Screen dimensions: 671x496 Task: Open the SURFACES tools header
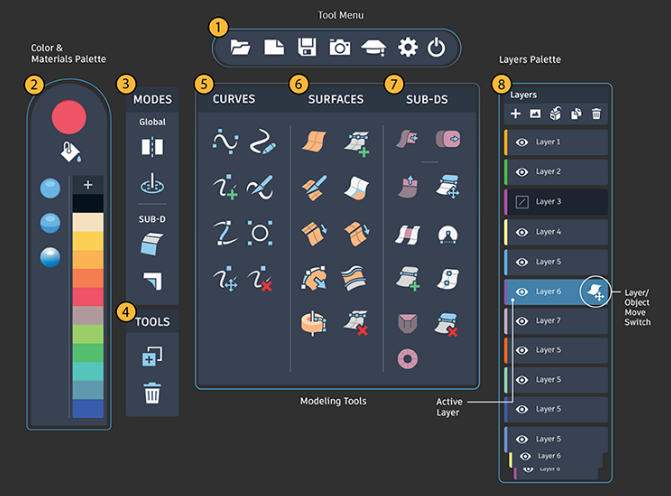[336, 99]
